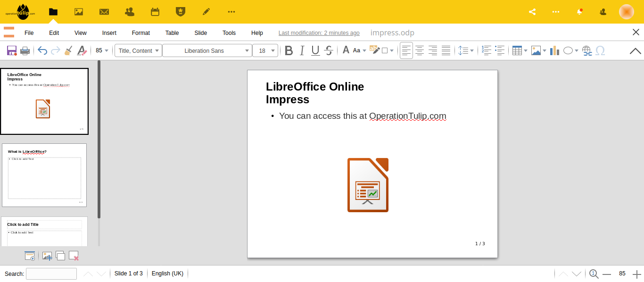The image size is (644, 282).
Task: Clear direct formatting with the eraser icon
Action: [x=82, y=50]
